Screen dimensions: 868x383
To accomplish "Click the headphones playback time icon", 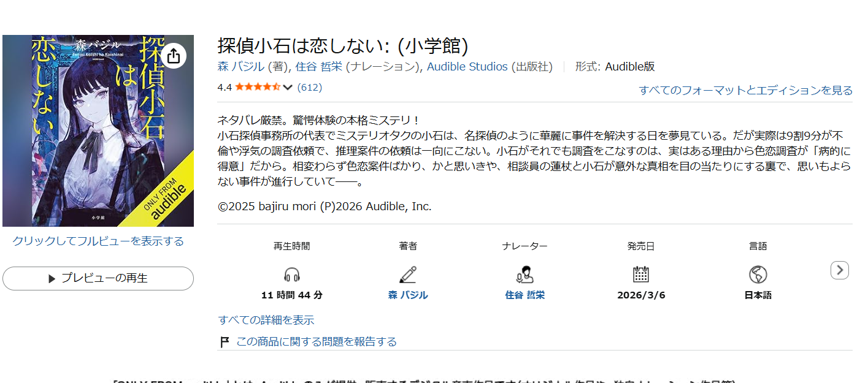I will pyautogui.click(x=292, y=274).
